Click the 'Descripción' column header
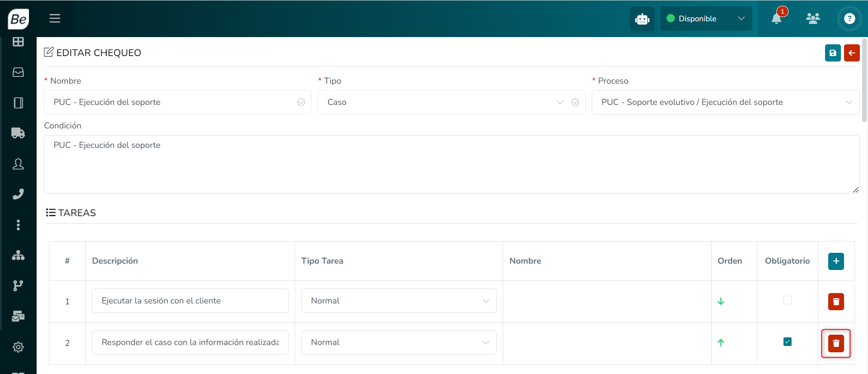This screenshot has height=374, width=868. tap(115, 261)
